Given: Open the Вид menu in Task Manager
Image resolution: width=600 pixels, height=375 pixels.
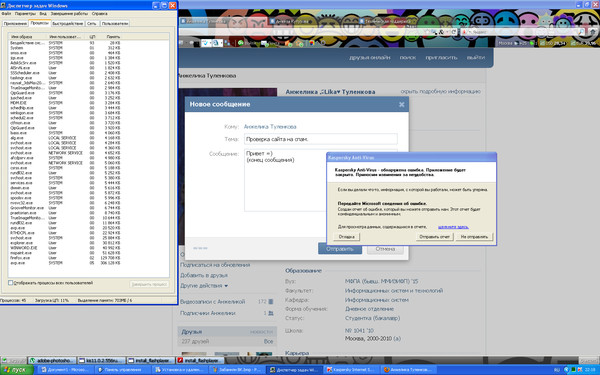Looking at the screenshot, I should click(x=43, y=13).
